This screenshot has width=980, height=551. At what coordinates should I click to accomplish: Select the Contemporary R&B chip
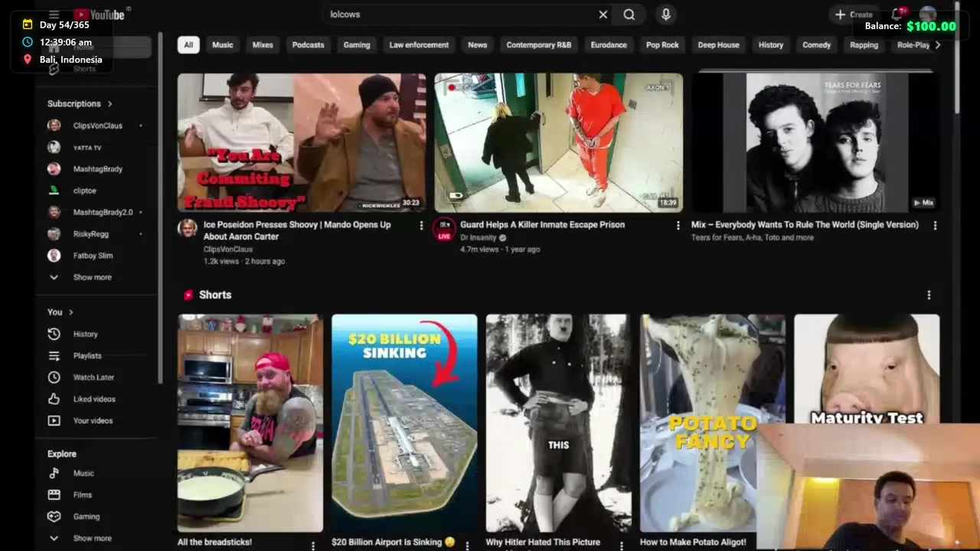pos(539,45)
